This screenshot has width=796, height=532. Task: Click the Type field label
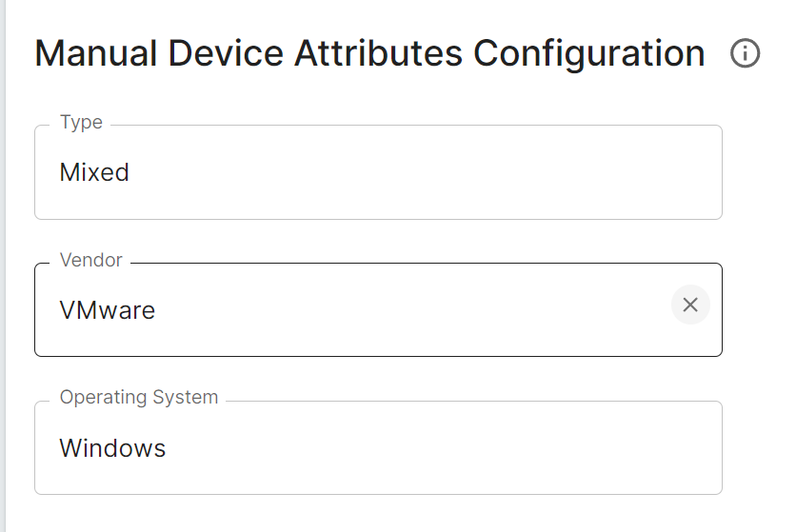pyautogui.click(x=81, y=123)
